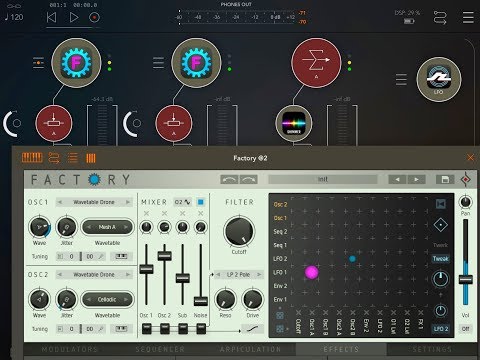Show the on-screen keyboard in plugin window
This screenshot has height=360, width=480.
click(32, 158)
